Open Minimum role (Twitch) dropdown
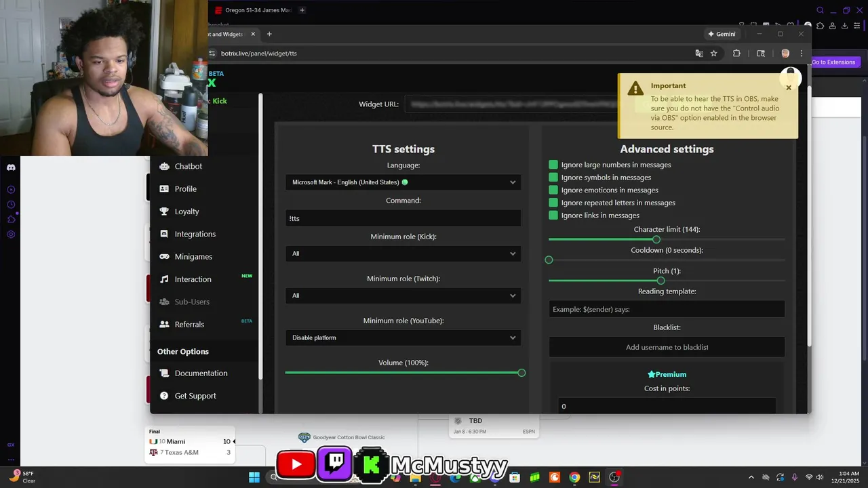Image resolution: width=868 pixels, height=488 pixels. pos(403,296)
